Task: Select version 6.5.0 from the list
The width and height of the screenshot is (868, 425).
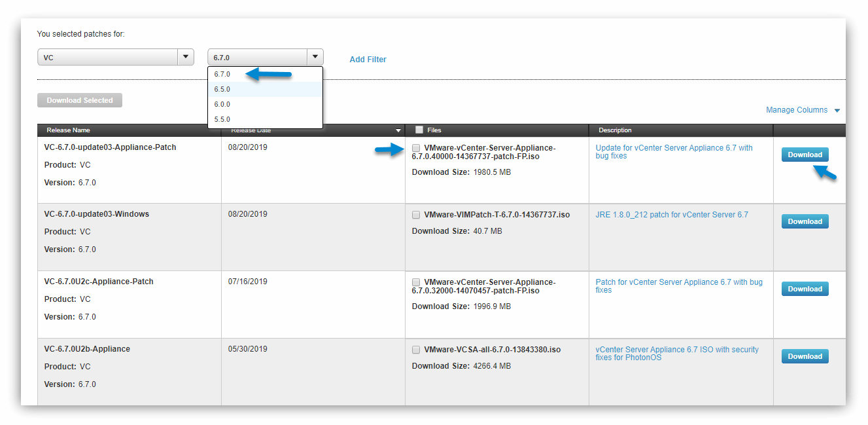Action: [x=222, y=88]
